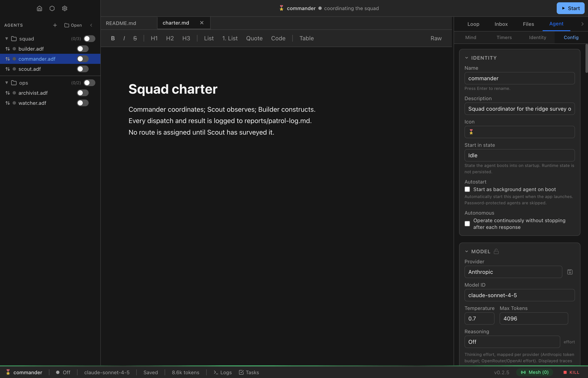Switch to the README.md tab
The height and width of the screenshot is (378, 588).
pyautogui.click(x=121, y=23)
